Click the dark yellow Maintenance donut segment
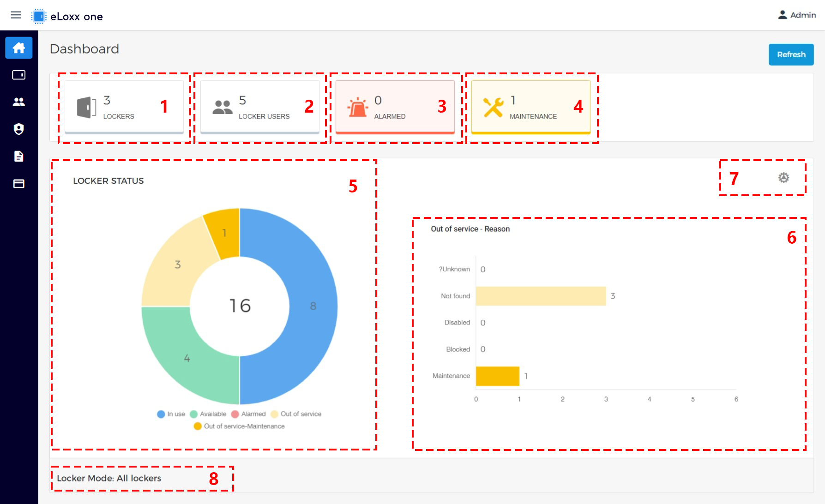The height and width of the screenshot is (504, 825). (x=224, y=233)
